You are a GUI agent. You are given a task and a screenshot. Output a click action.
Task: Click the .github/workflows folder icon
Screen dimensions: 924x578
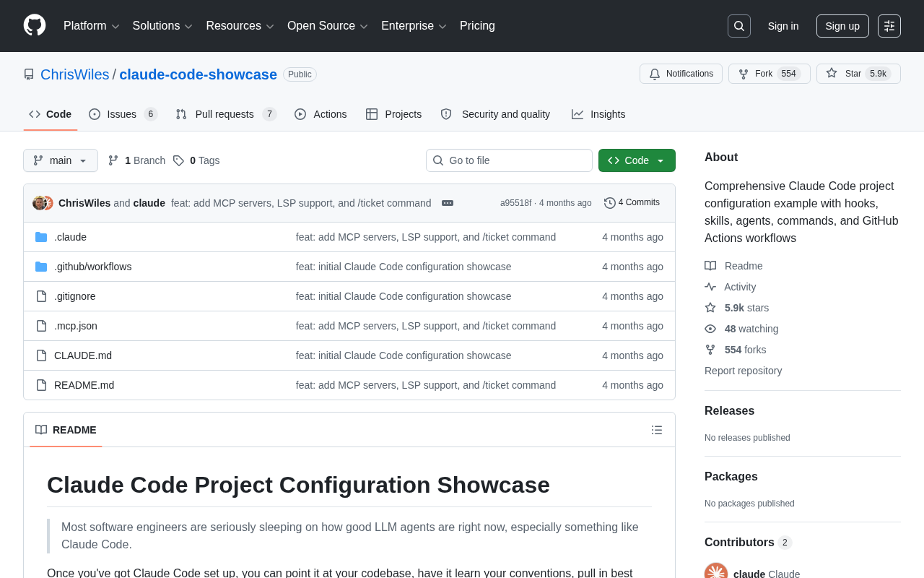click(x=41, y=267)
